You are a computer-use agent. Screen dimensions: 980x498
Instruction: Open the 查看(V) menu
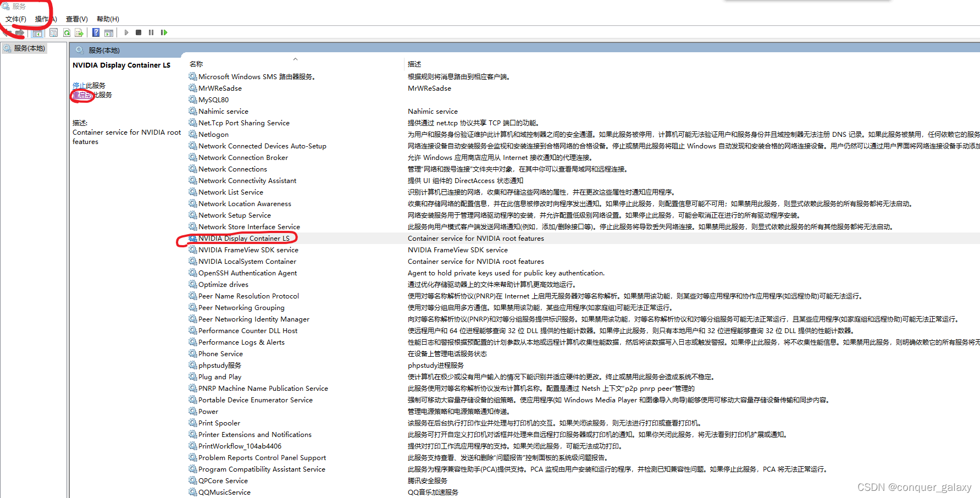(x=76, y=19)
